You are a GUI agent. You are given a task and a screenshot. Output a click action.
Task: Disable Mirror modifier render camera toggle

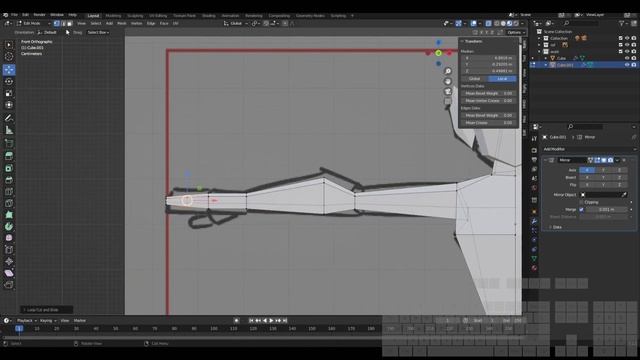coord(610,160)
